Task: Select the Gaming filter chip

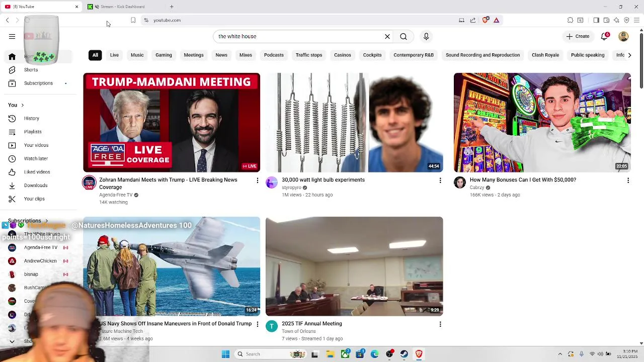Action: coord(164,55)
